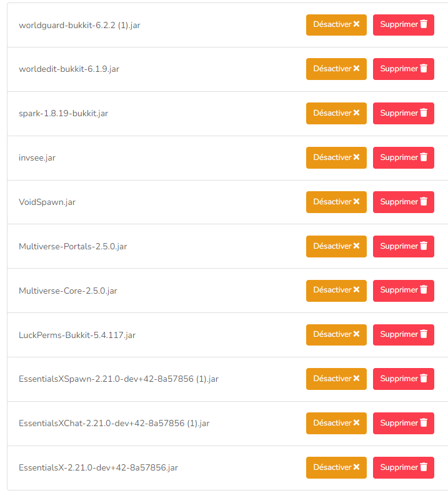Désactiver Multiverse-Core-2.5.0.jar
The height and width of the screenshot is (498, 448).
[336, 291]
